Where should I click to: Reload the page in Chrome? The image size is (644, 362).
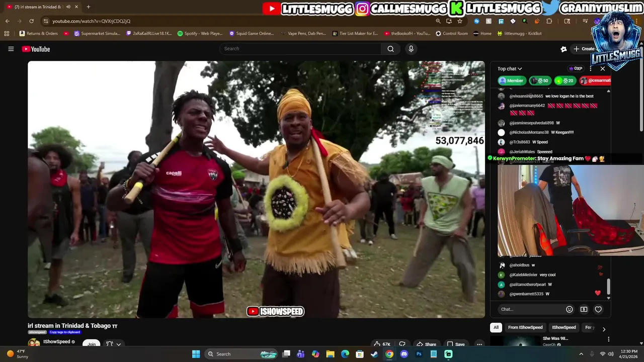point(31,21)
